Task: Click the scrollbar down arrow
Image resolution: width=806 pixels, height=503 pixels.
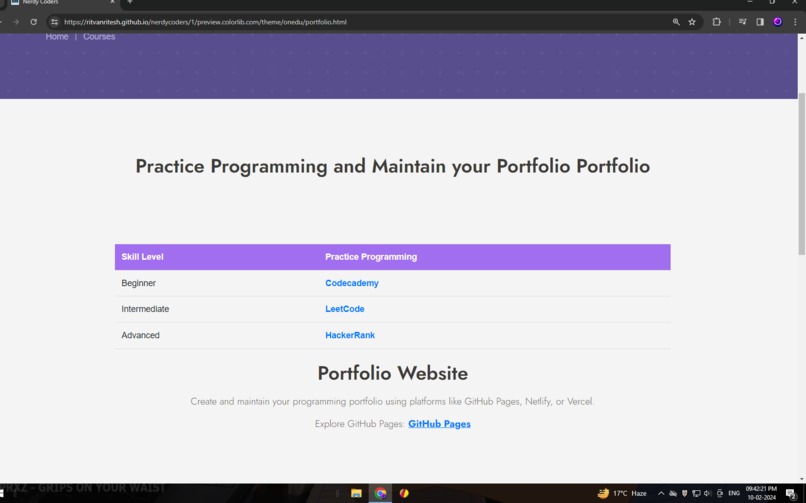Action: [801, 479]
